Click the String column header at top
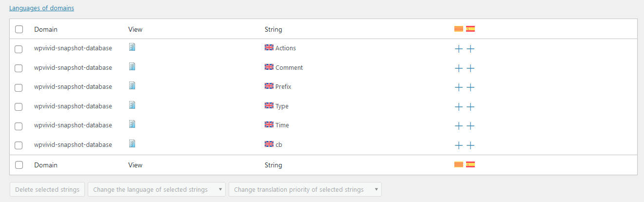This screenshot has height=202, width=644. [x=273, y=29]
